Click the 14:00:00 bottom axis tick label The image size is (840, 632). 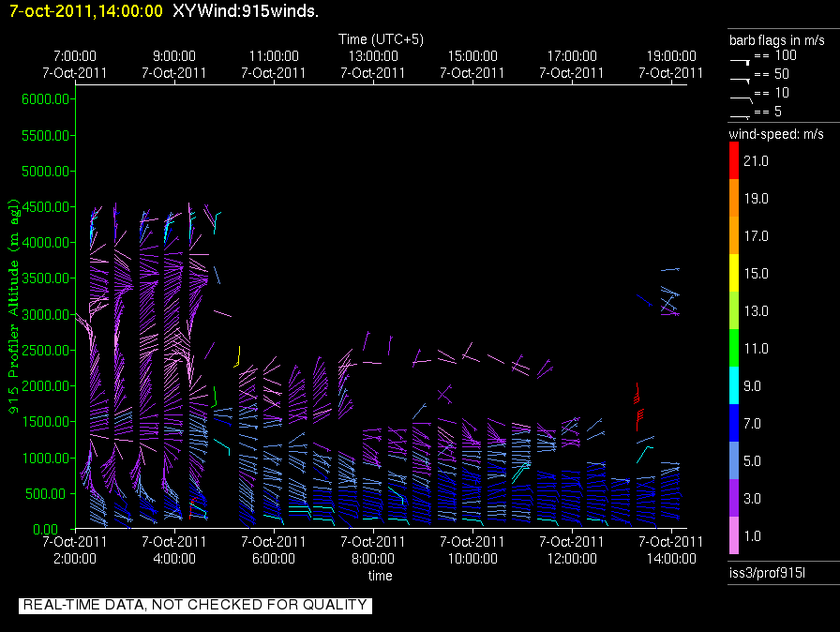pos(671,559)
